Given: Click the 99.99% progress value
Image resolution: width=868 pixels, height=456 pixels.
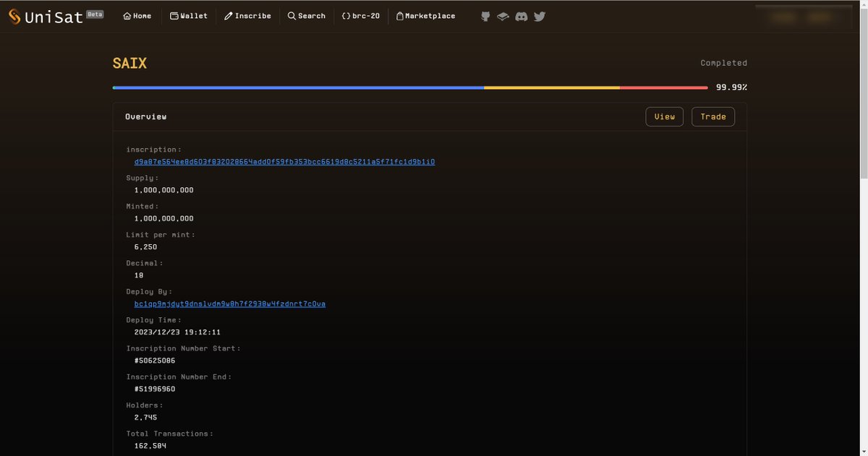Looking at the screenshot, I should (x=731, y=87).
